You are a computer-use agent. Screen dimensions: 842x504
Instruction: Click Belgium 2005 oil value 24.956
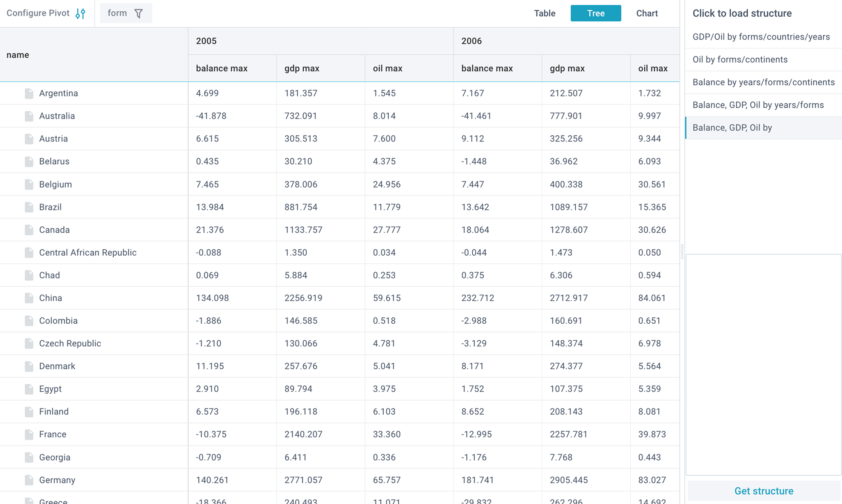pos(387,184)
